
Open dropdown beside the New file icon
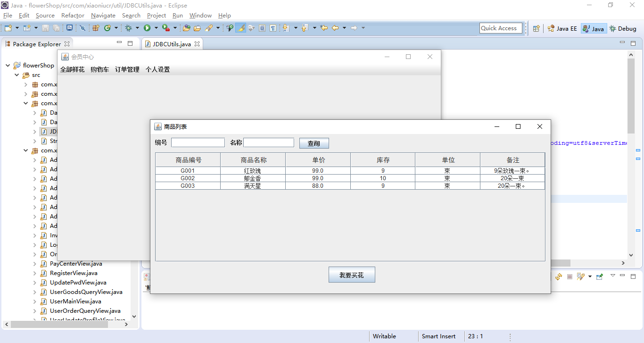[x=17, y=28]
